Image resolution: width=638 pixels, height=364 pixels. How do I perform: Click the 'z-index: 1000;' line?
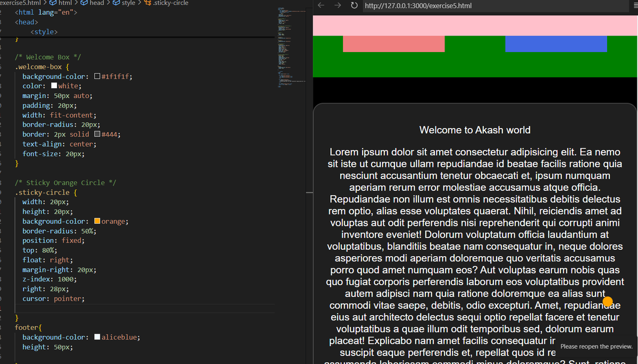[49, 280]
